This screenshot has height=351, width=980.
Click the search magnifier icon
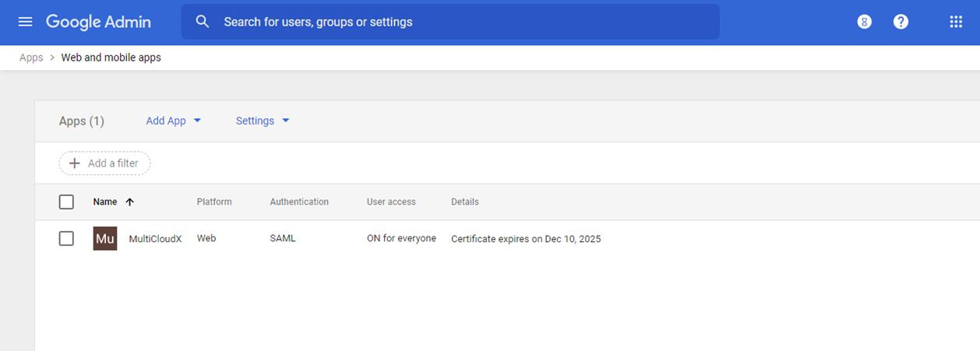pyautogui.click(x=203, y=22)
